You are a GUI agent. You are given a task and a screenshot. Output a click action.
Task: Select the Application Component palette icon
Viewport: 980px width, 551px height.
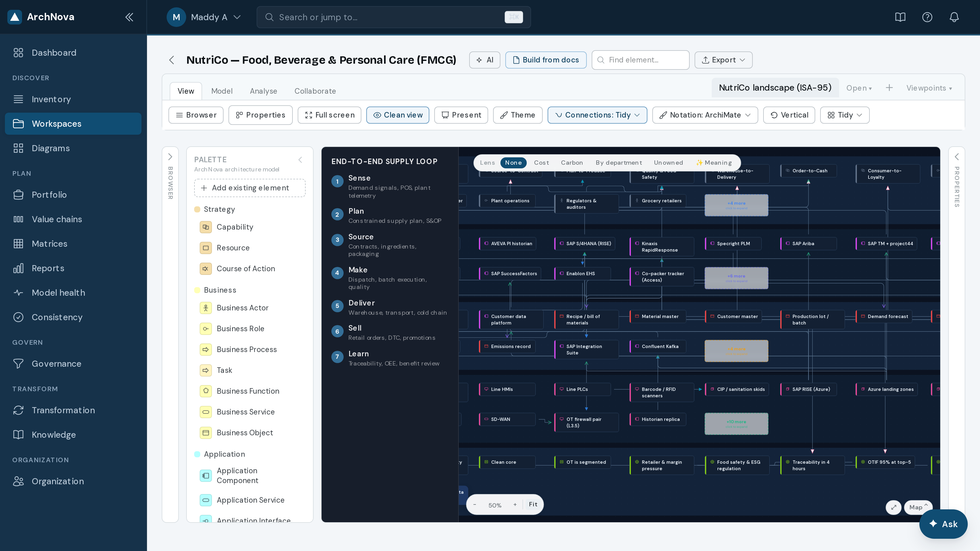206,476
